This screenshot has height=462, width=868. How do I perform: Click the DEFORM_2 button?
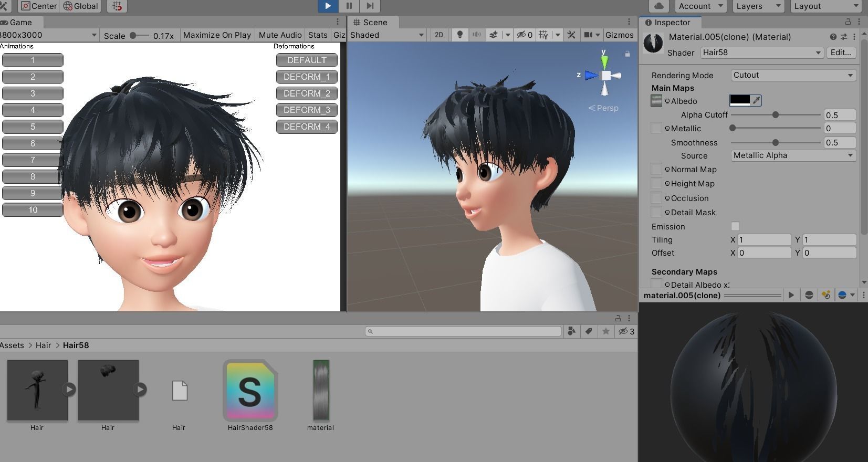pyautogui.click(x=307, y=93)
